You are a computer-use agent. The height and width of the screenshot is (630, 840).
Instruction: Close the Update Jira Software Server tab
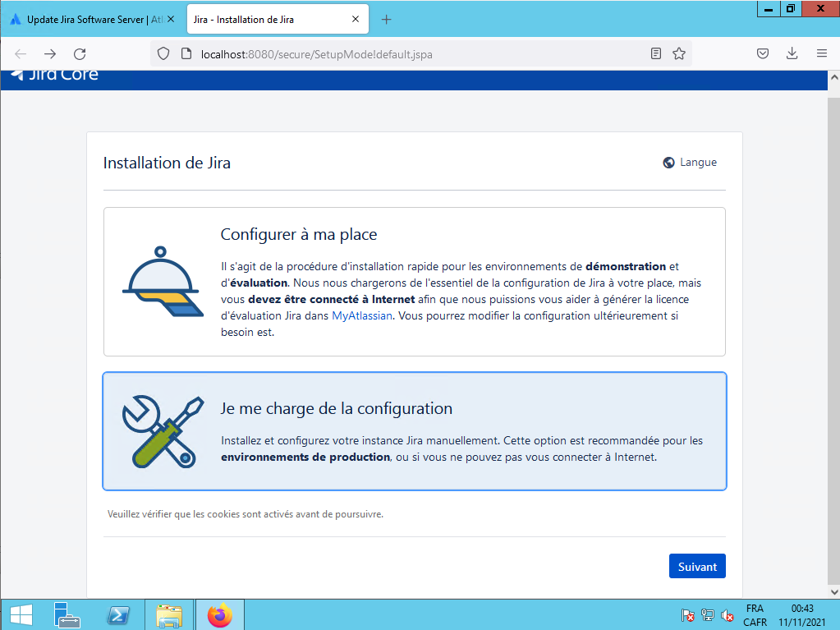171,19
